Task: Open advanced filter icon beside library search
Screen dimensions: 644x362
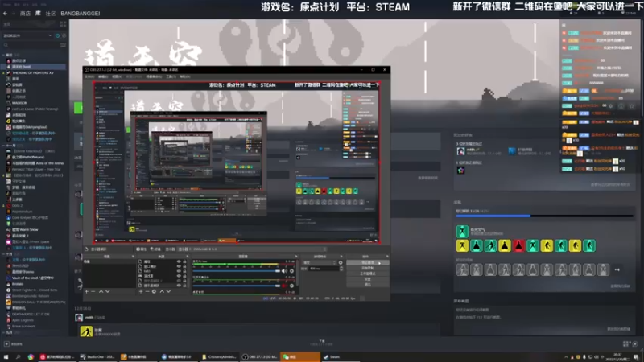Action: click(63, 45)
